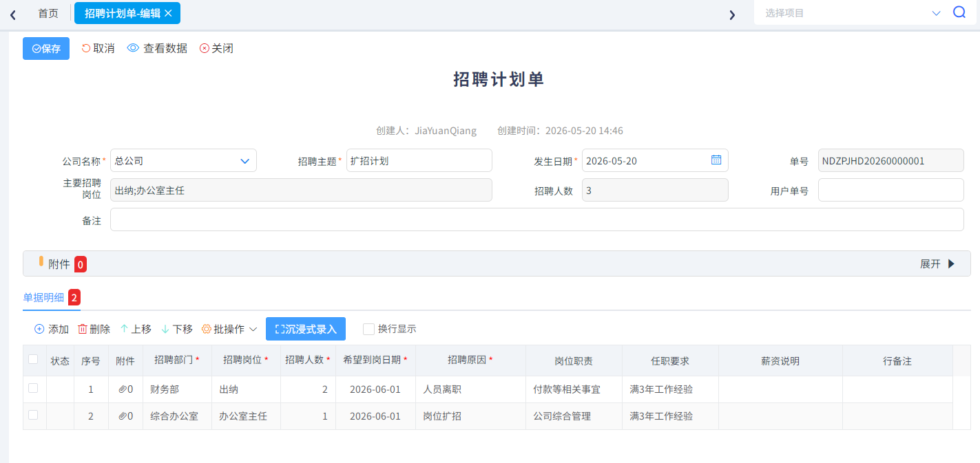980x463 pixels.
Task: Toggle the select-all header checkbox
Action: pos(33,359)
